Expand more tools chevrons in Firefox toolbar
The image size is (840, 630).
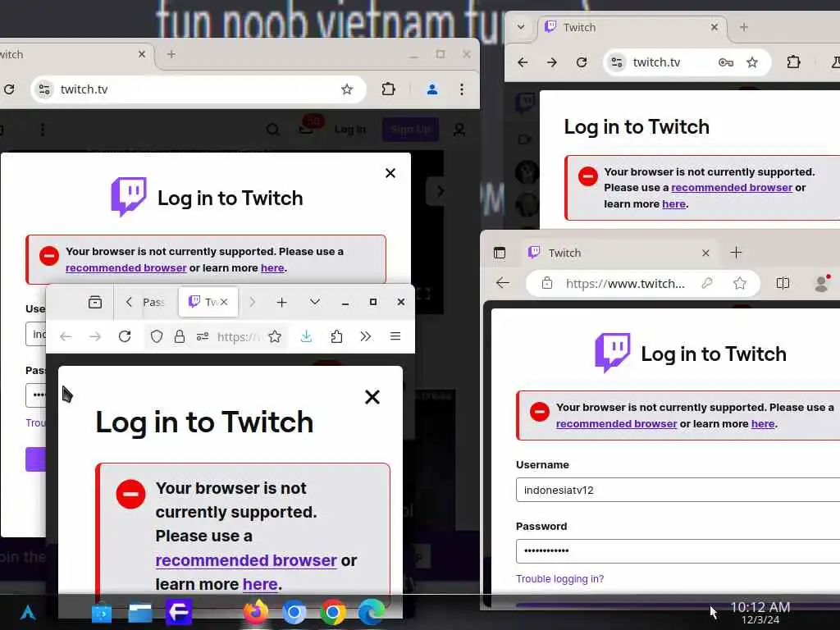365,336
